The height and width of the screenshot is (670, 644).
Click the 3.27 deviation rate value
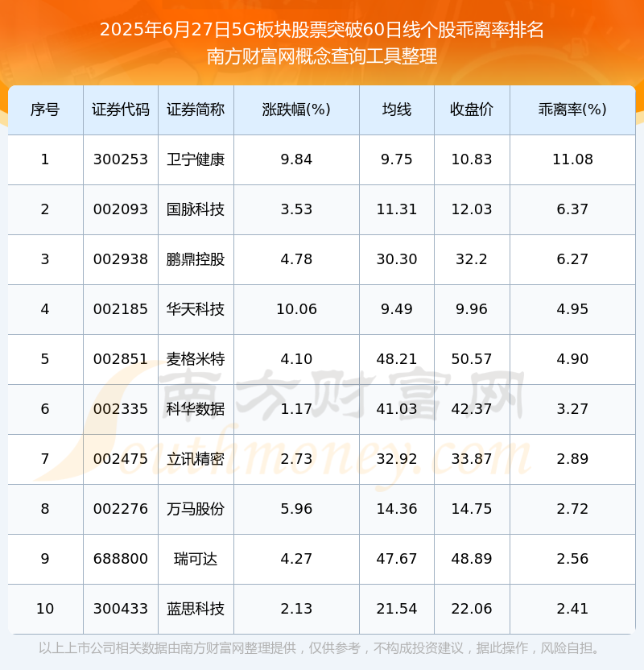[572, 409]
